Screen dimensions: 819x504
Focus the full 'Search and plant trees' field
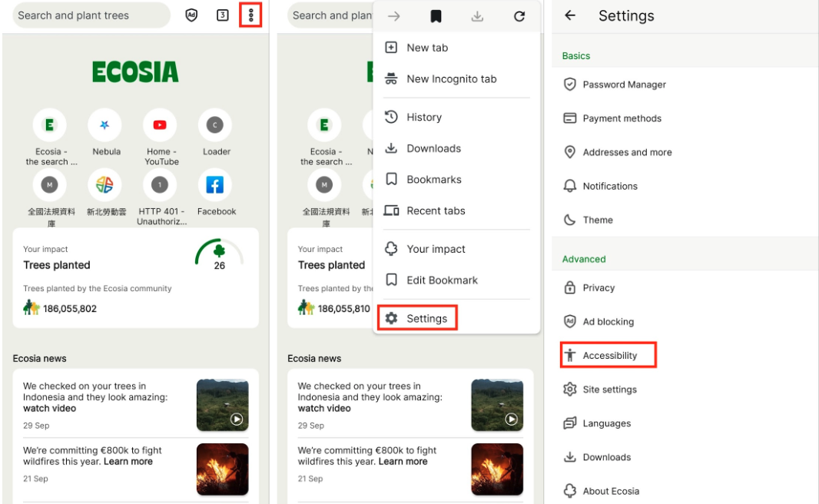pyautogui.click(x=91, y=15)
